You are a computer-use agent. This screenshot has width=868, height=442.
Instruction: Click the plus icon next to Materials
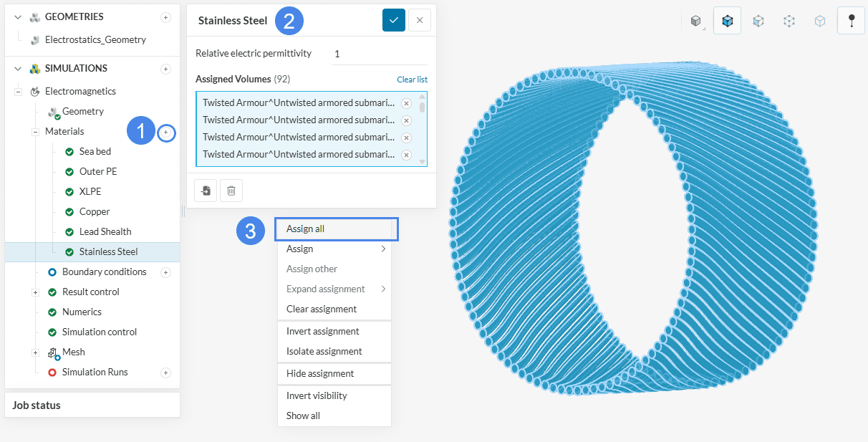click(x=165, y=132)
